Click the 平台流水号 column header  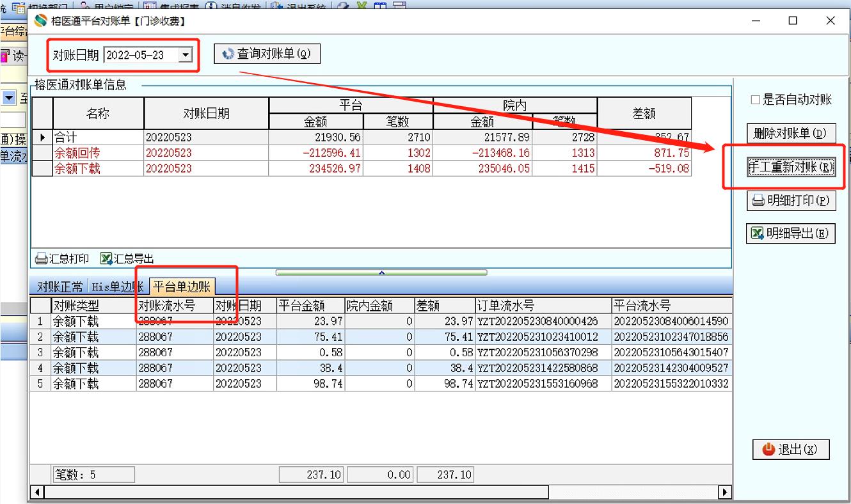click(x=671, y=306)
